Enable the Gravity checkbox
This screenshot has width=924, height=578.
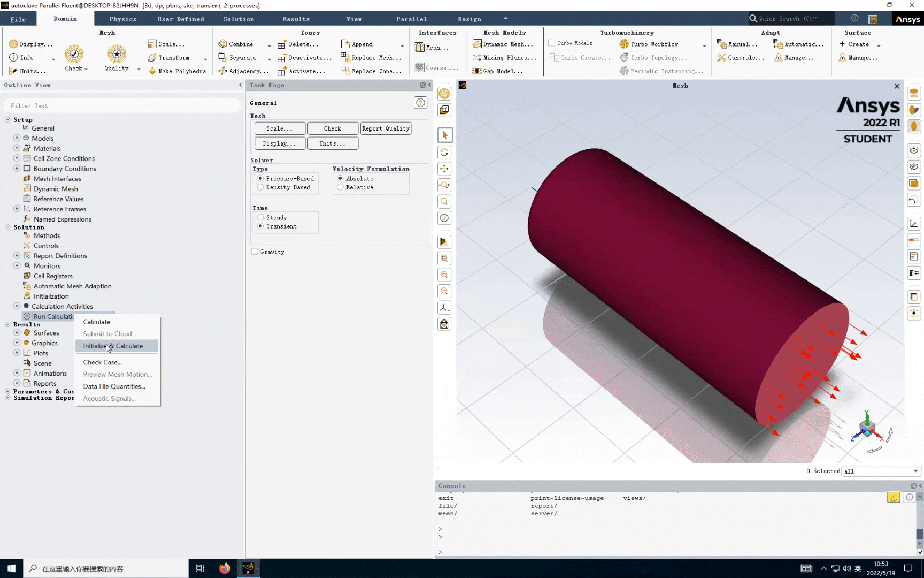[255, 252]
